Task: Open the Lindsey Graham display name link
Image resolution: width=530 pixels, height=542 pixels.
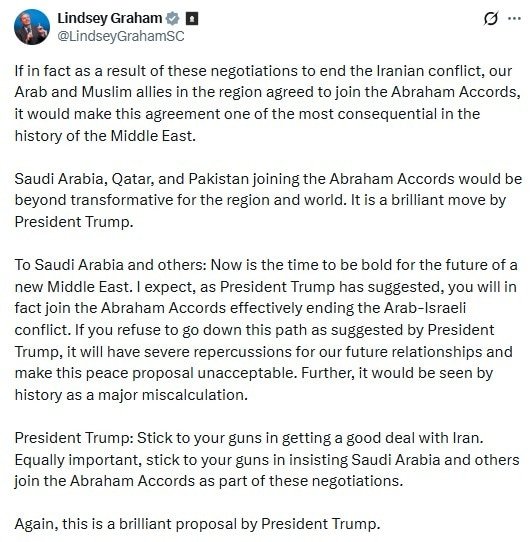Action: coord(110,18)
